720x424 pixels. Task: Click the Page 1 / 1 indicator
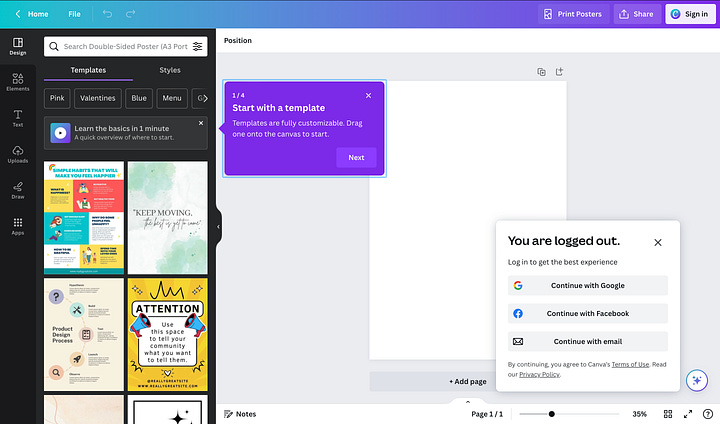[x=487, y=414]
